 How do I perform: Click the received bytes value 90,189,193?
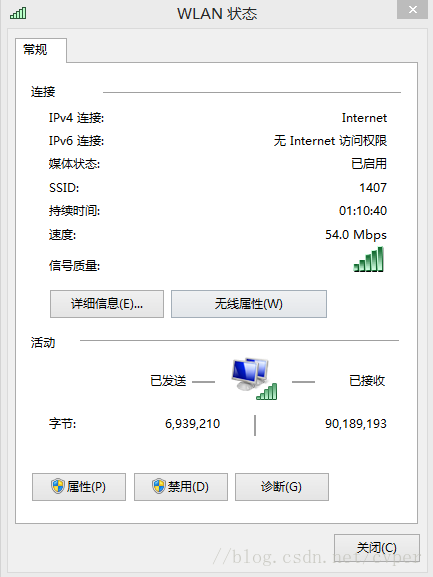[356, 424]
